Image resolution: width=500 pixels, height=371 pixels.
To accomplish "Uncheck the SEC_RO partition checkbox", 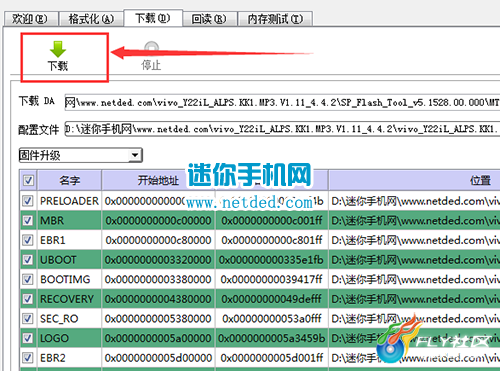I will (28, 319).
